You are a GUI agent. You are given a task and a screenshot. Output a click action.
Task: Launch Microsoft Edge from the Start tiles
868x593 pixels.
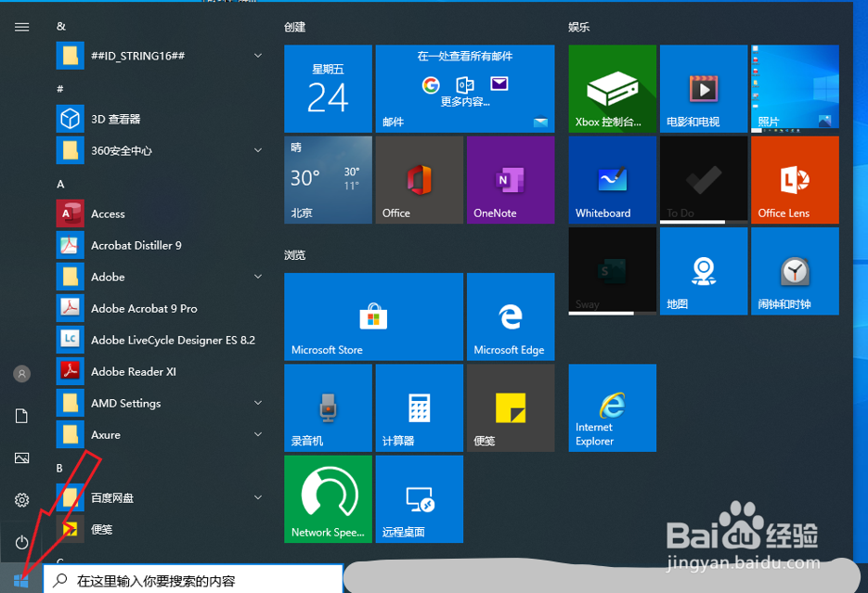pos(510,316)
